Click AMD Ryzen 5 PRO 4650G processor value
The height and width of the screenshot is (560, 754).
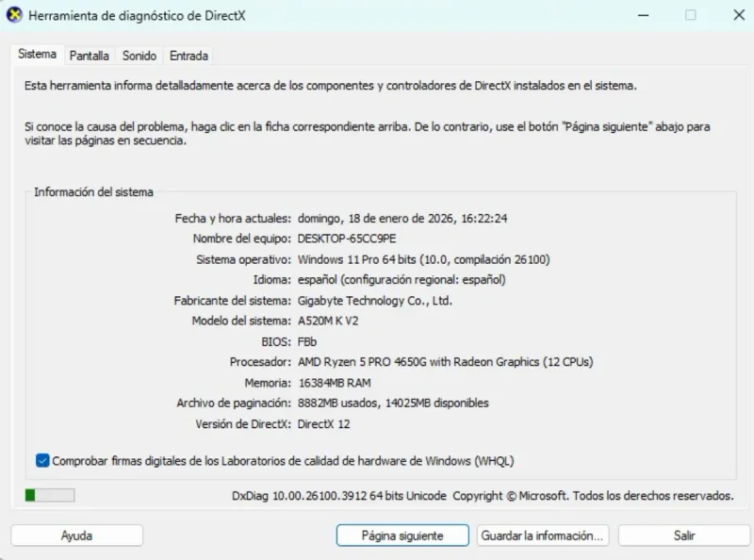[445, 362]
